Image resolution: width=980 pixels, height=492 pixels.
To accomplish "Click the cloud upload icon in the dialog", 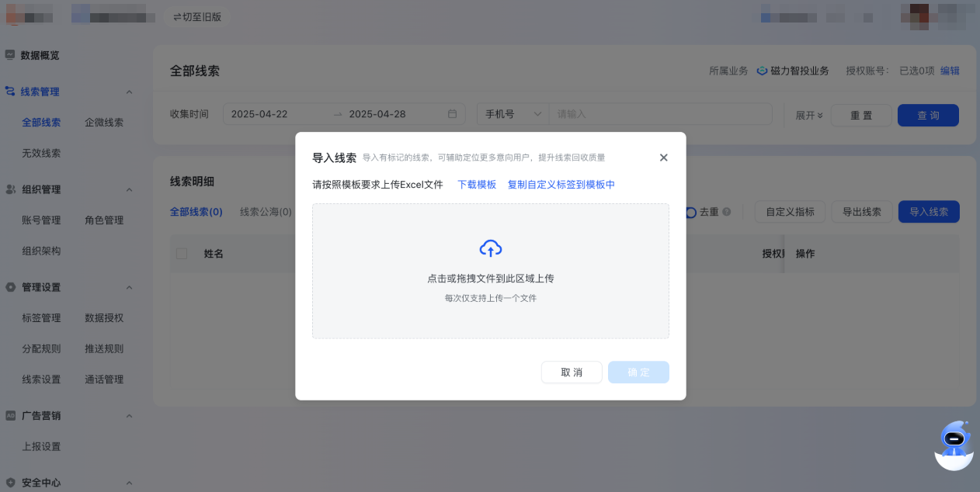I will pos(490,248).
